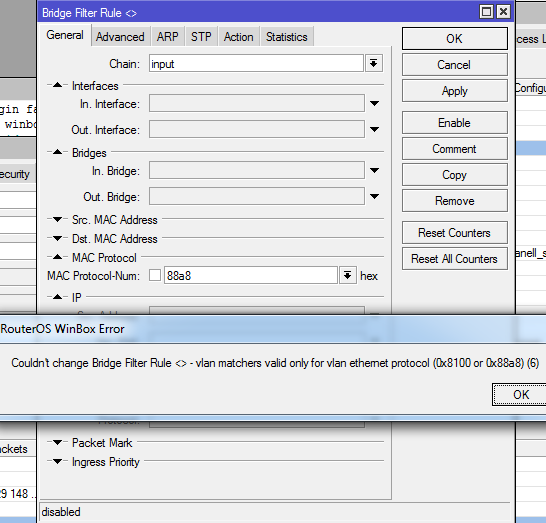The width and height of the screenshot is (546, 523).
Task: Open the STP tab
Action: (201, 37)
